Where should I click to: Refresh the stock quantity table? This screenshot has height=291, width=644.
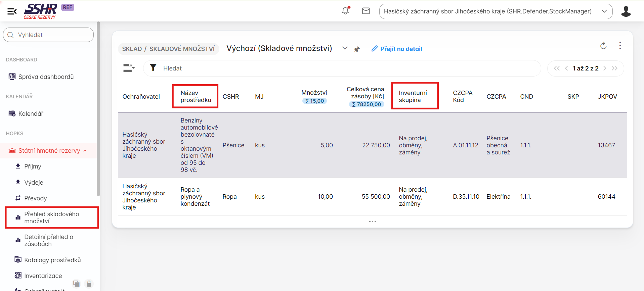coord(603,46)
